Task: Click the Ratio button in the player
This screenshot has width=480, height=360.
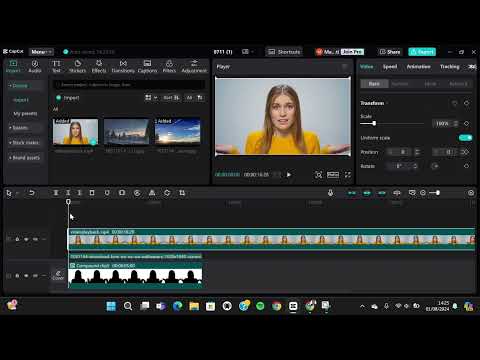Action: click(x=333, y=175)
